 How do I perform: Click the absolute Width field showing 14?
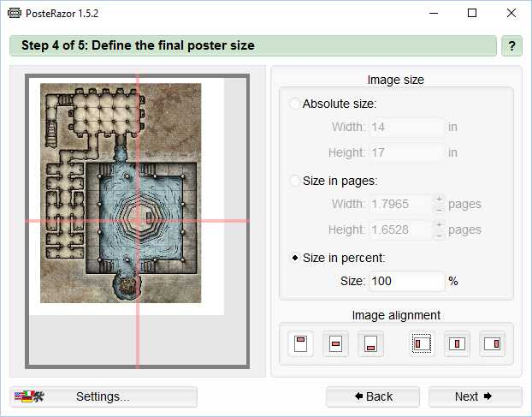pyautogui.click(x=407, y=127)
